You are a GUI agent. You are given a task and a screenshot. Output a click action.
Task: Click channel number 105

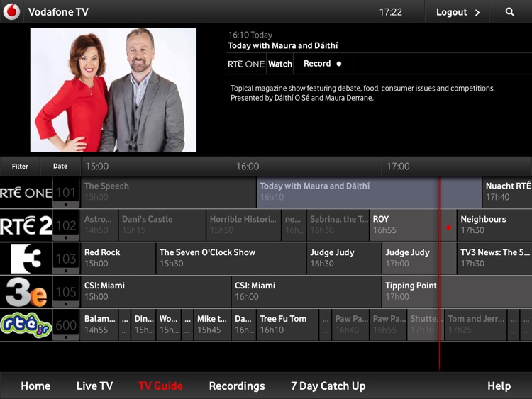(x=66, y=292)
